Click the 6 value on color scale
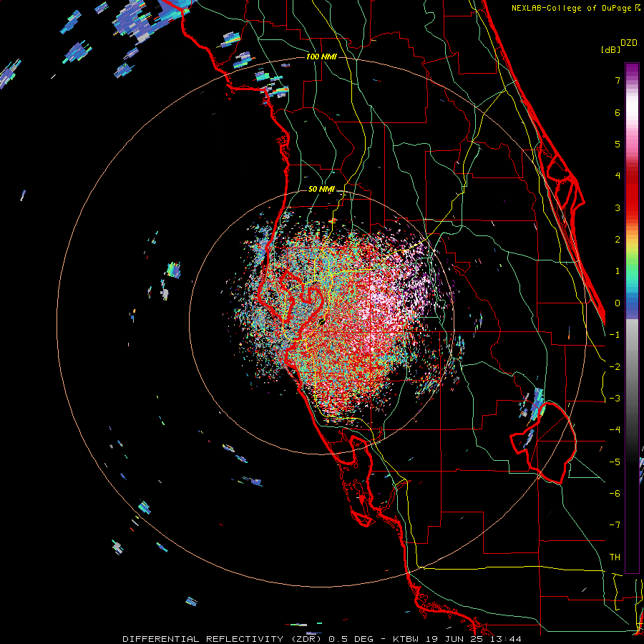The height and width of the screenshot is (644, 644). (618, 112)
